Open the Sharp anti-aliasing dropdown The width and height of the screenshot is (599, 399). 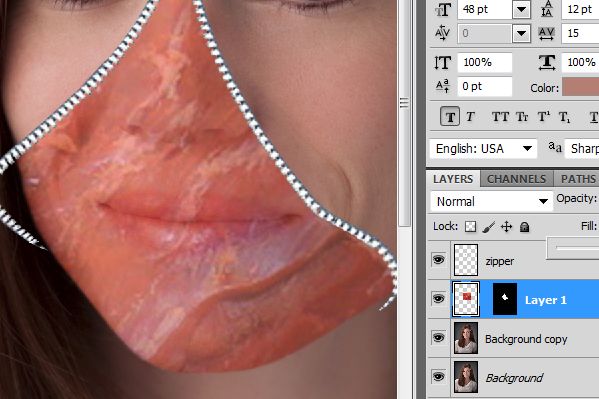(581, 148)
